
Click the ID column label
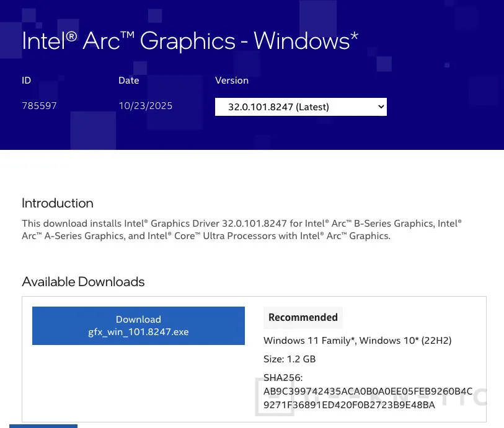tap(26, 80)
